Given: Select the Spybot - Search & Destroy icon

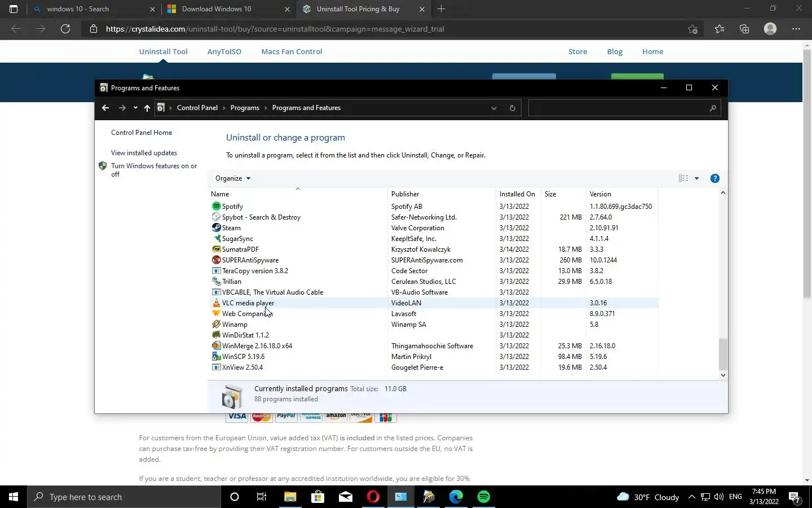Looking at the screenshot, I should click(x=216, y=217).
